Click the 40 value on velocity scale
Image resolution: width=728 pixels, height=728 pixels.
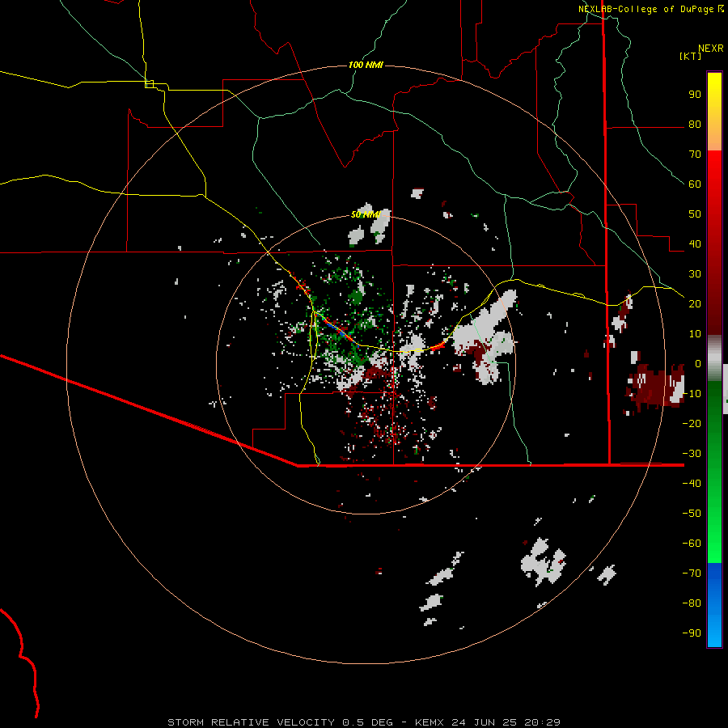695,243
